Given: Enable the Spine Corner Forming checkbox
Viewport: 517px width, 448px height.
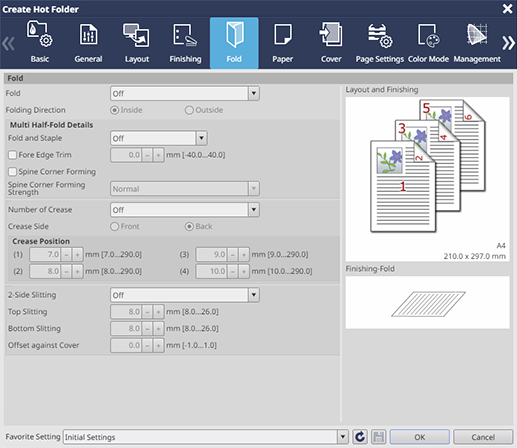Looking at the screenshot, I should [12, 171].
